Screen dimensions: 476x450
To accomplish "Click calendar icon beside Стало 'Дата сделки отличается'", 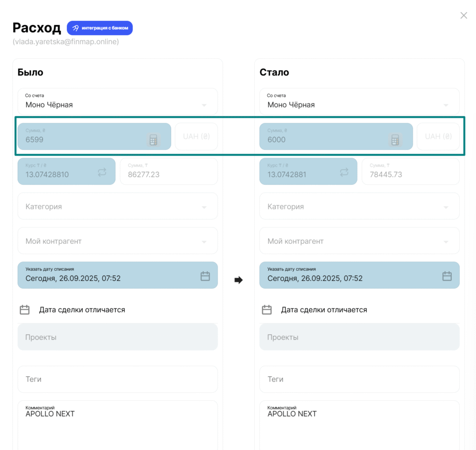I will coord(266,309).
